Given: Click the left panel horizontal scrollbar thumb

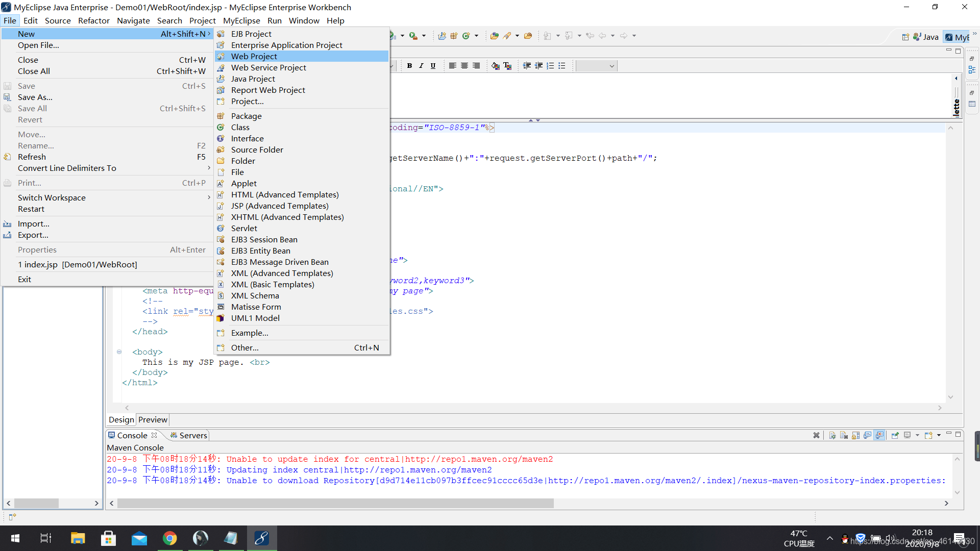Looking at the screenshot, I should (36, 503).
